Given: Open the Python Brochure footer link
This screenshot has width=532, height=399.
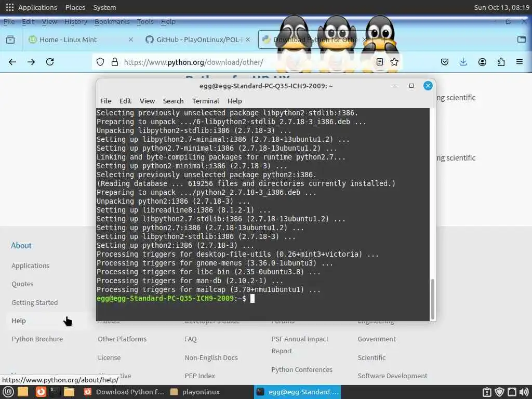Looking at the screenshot, I should pyautogui.click(x=37, y=339).
